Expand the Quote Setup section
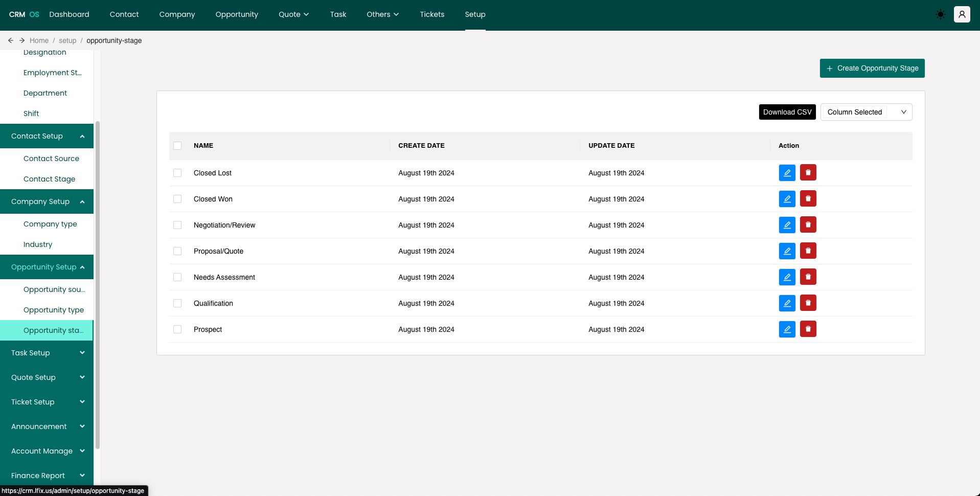The image size is (980, 496). [x=47, y=377]
